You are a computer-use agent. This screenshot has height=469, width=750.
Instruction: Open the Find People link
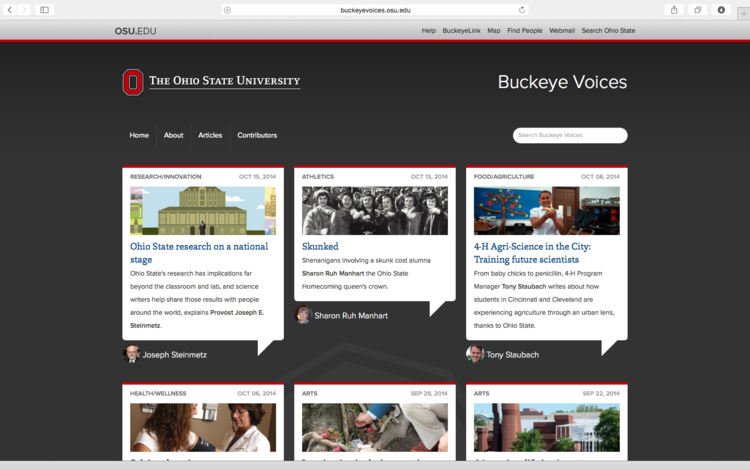coord(525,31)
